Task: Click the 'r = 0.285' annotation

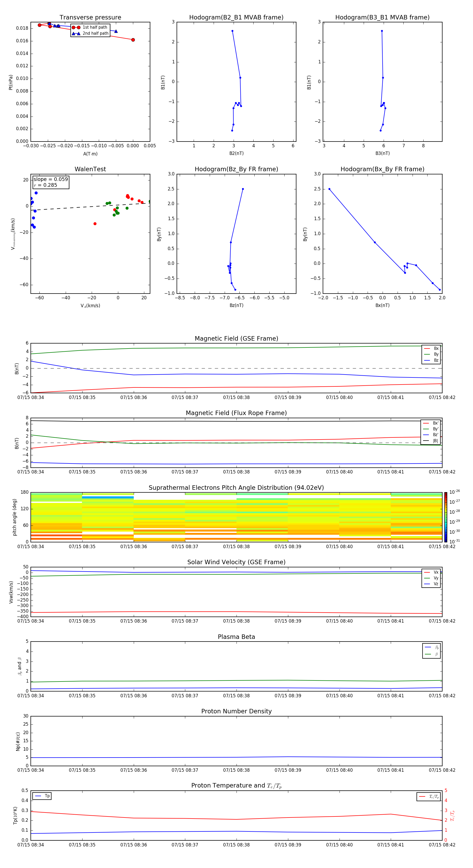Action: click(45, 185)
